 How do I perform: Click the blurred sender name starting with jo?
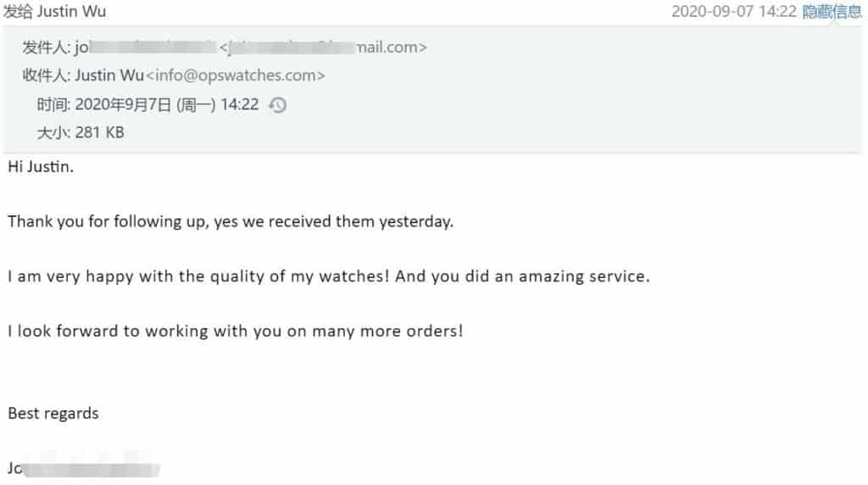click(144, 47)
